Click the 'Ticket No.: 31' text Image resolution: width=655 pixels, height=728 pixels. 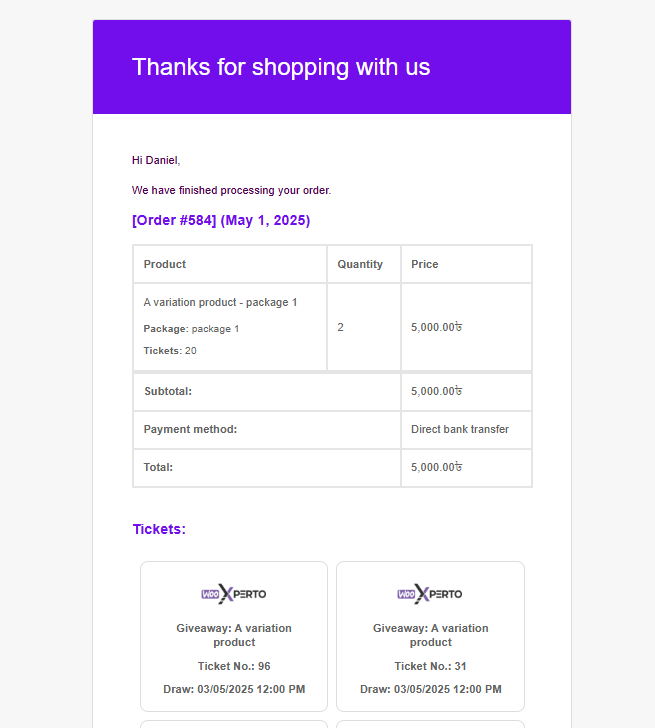430,666
